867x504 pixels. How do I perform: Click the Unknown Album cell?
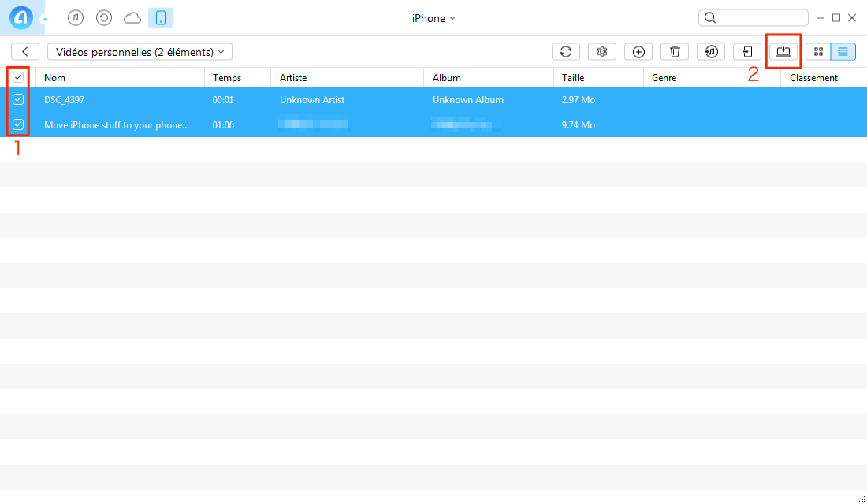pyautogui.click(x=467, y=99)
